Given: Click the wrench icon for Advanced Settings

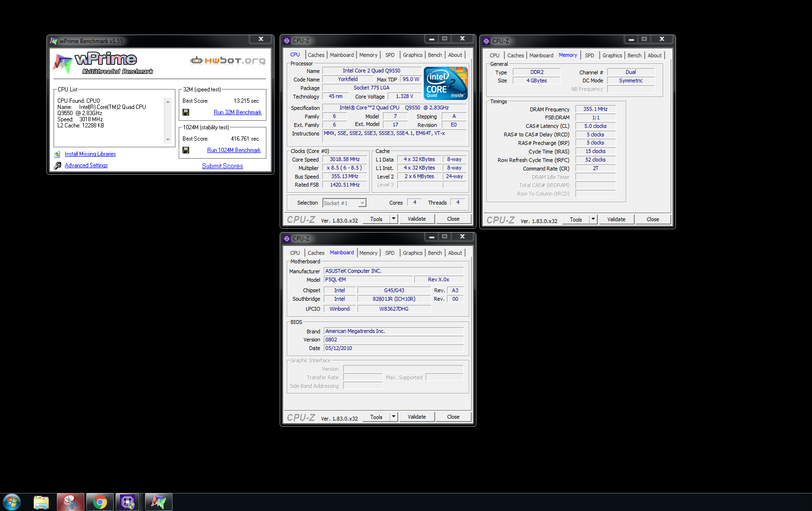Looking at the screenshot, I should (57, 165).
